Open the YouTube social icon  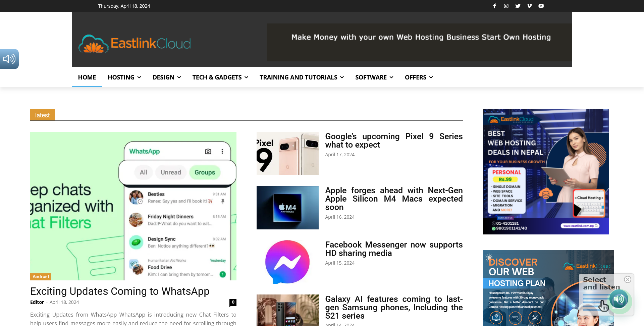coord(541,6)
